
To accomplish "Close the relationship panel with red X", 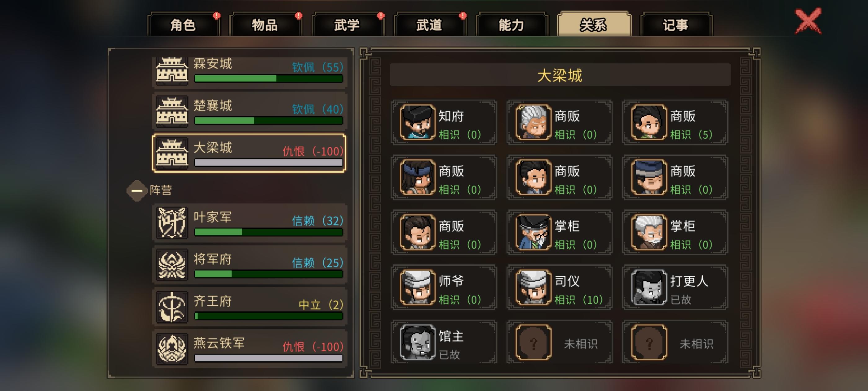I will 808,22.
